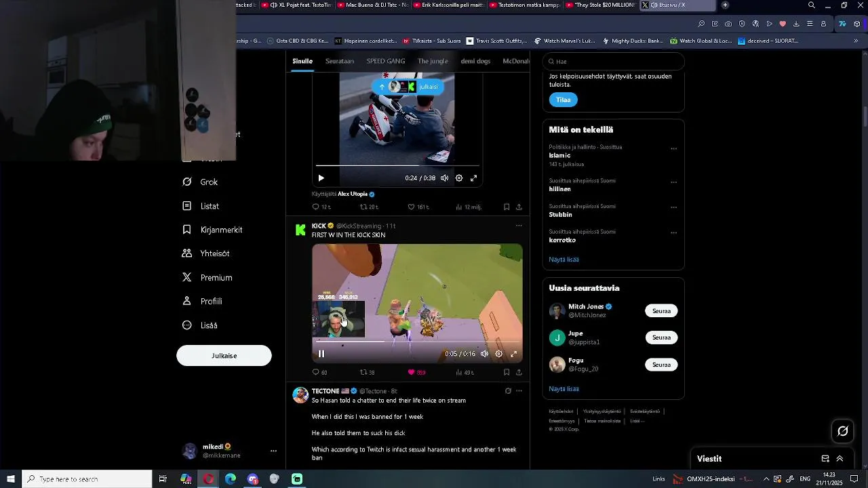Screen dimensions: 868x488
Task: Click the Julkaise post button
Action: click(x=224, y=356)
